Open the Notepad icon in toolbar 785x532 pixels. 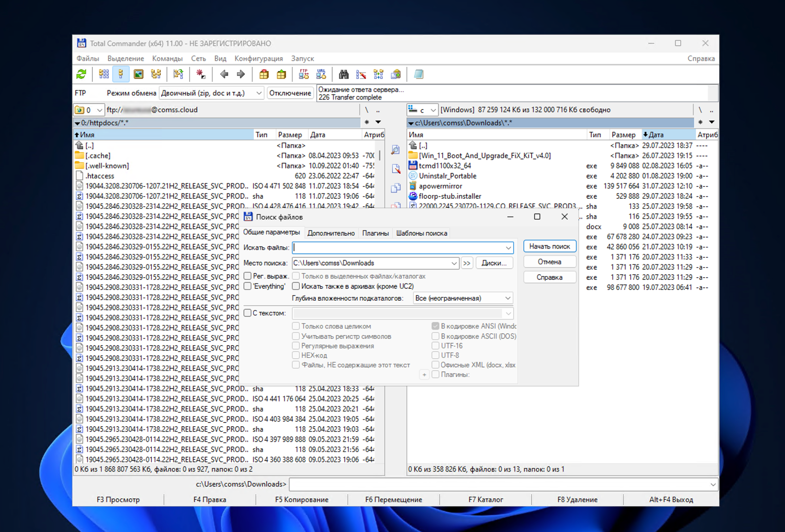point(419,74)
